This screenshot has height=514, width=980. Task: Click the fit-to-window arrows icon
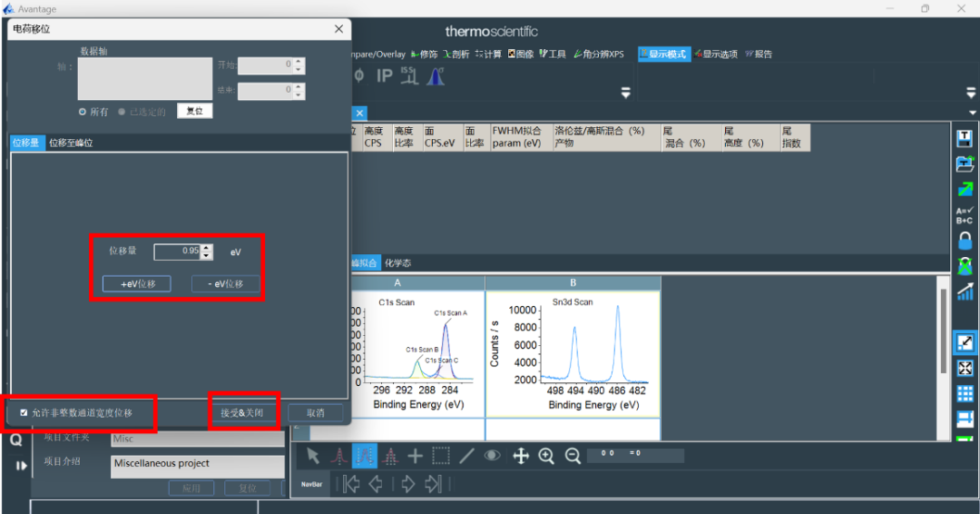coord(965,369)
